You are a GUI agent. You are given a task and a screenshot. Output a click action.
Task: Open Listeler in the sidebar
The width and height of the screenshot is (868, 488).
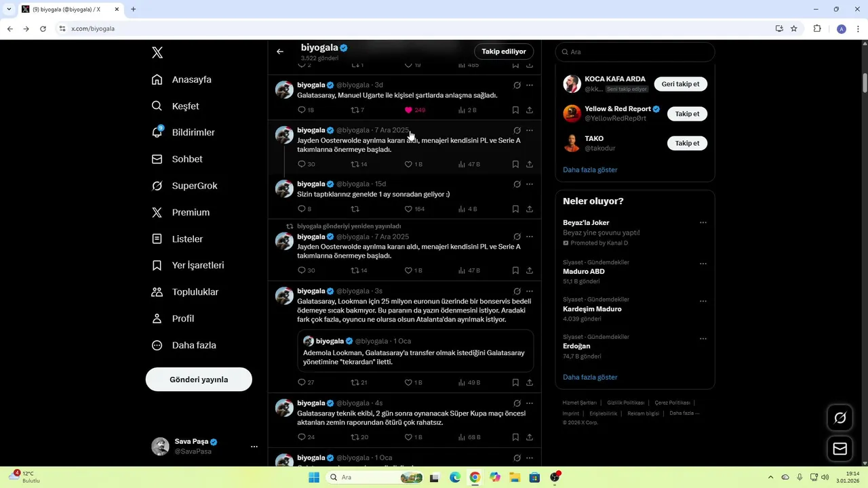tap(177, 239)
